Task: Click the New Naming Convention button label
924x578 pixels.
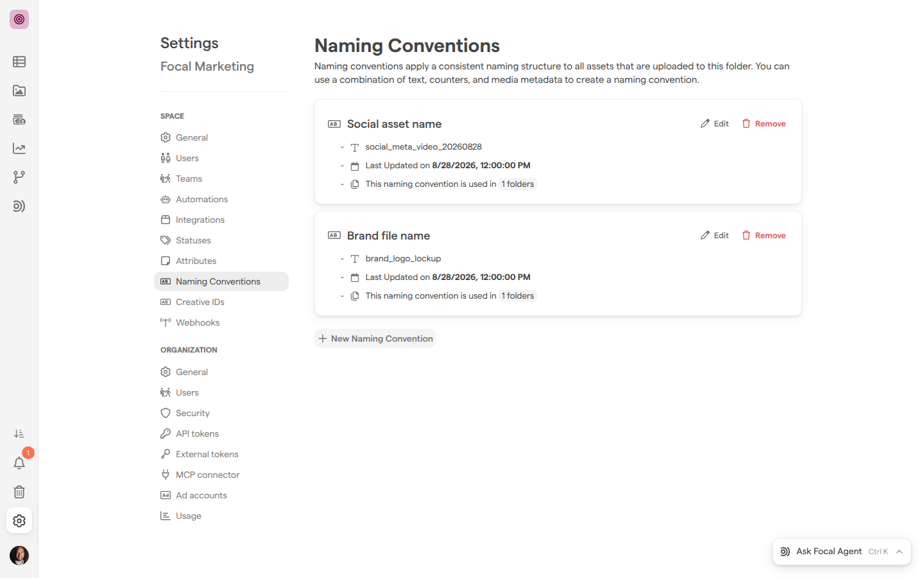Action: [382, 338]
